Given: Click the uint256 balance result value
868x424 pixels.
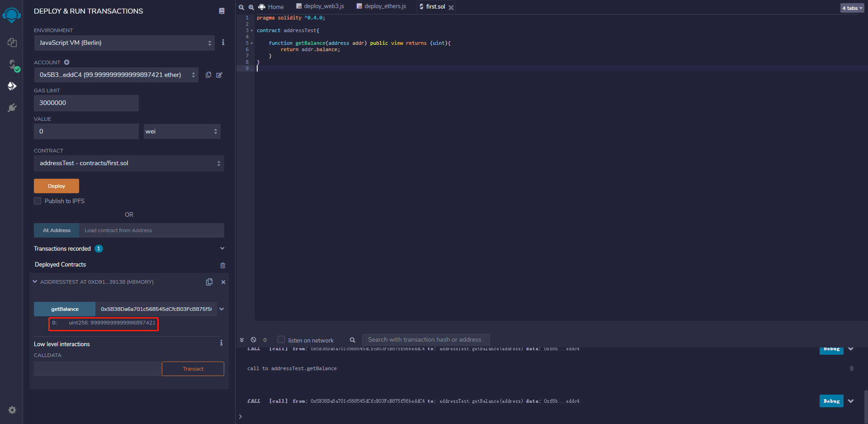Looking at the screenshot, I should pos(112,323).
